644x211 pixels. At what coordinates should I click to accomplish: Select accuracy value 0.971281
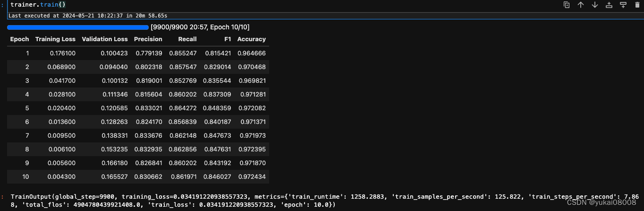[253, 94]
